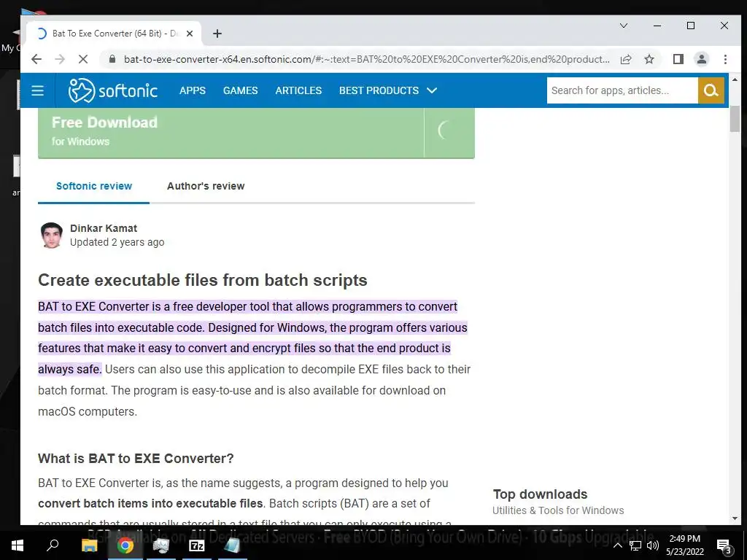Click Dinkar Kamat's profile photo
The width and height of the screenshot is (747, 560).
tap(52, 236)
